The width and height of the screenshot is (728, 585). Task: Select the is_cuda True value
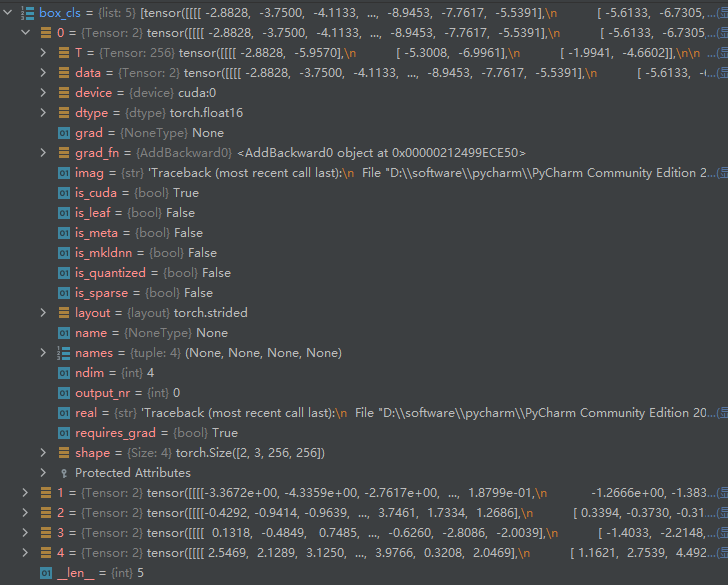click(186, 193)
